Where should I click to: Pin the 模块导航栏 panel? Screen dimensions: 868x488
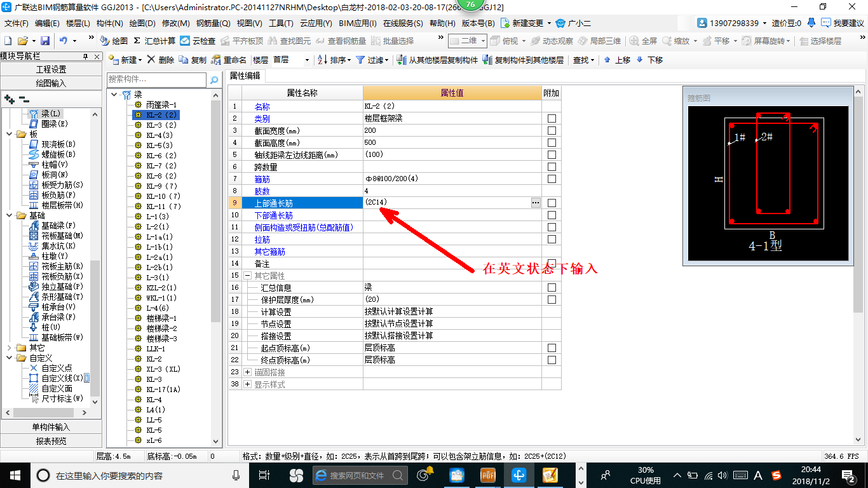pyautogui.click(x=86, y=57)
